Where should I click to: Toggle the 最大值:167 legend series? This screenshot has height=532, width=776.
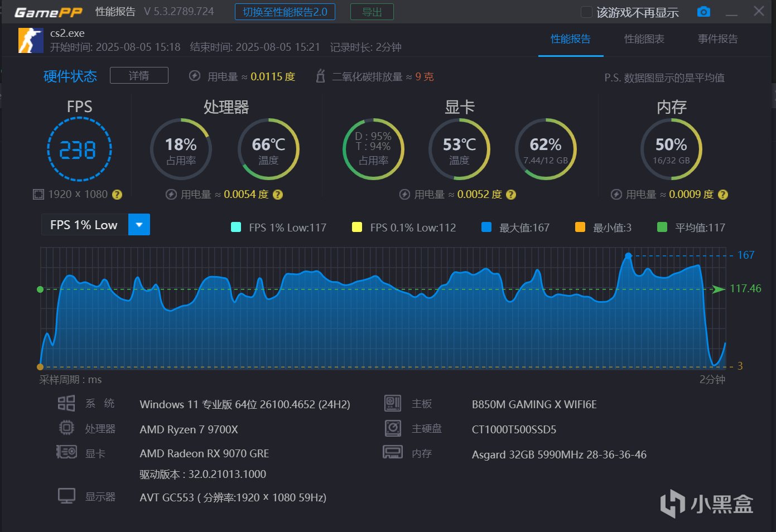pyautogui.click(x=515, y=228)
